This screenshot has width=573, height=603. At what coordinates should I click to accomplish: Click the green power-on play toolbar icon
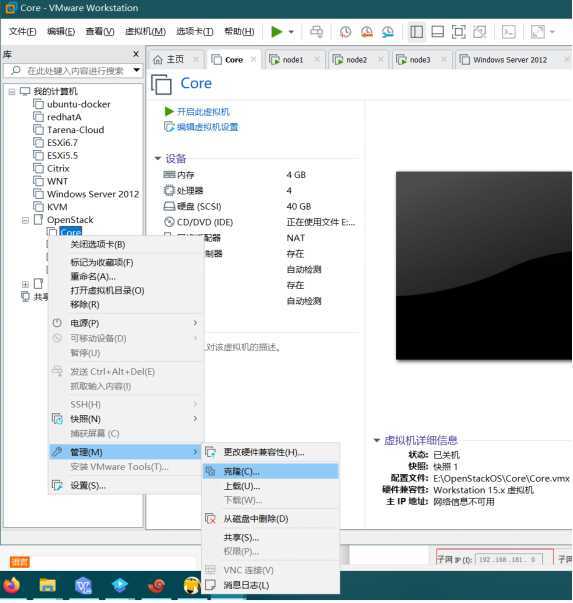[277, 32]
